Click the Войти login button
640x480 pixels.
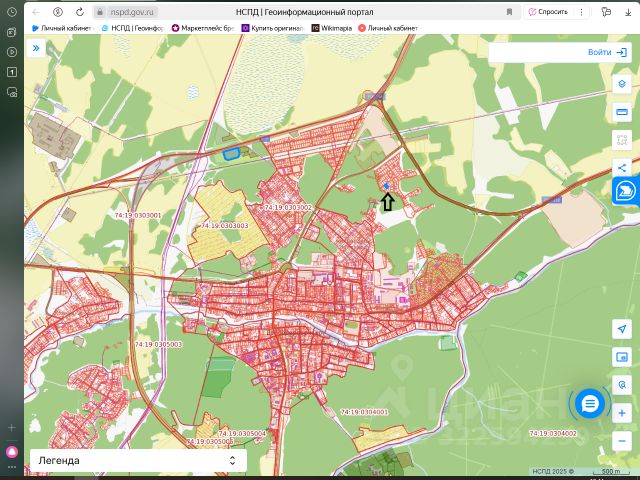pyautogui.click(x=607, y=52)
